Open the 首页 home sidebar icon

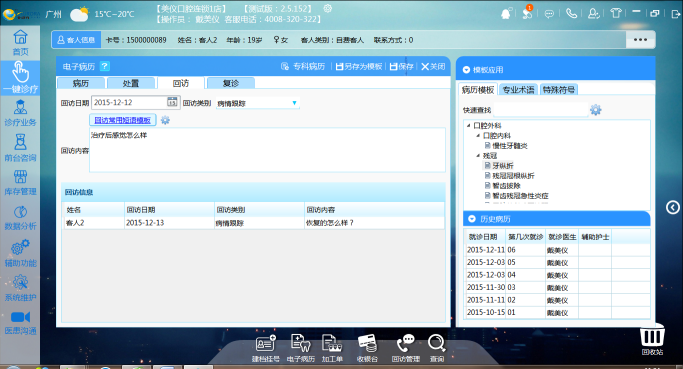click(20, 43)
